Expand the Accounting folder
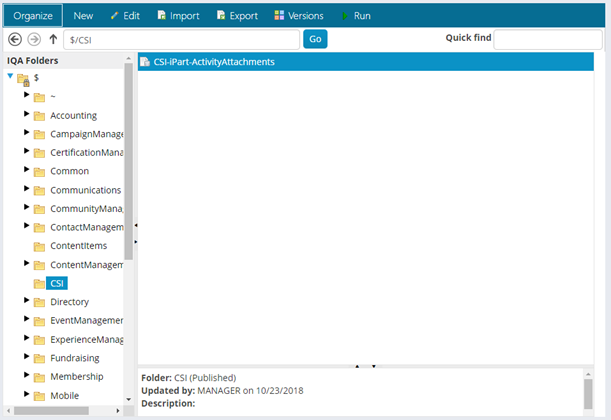Image resolution: width=611 pixels, height=420 pixels. 27,114
